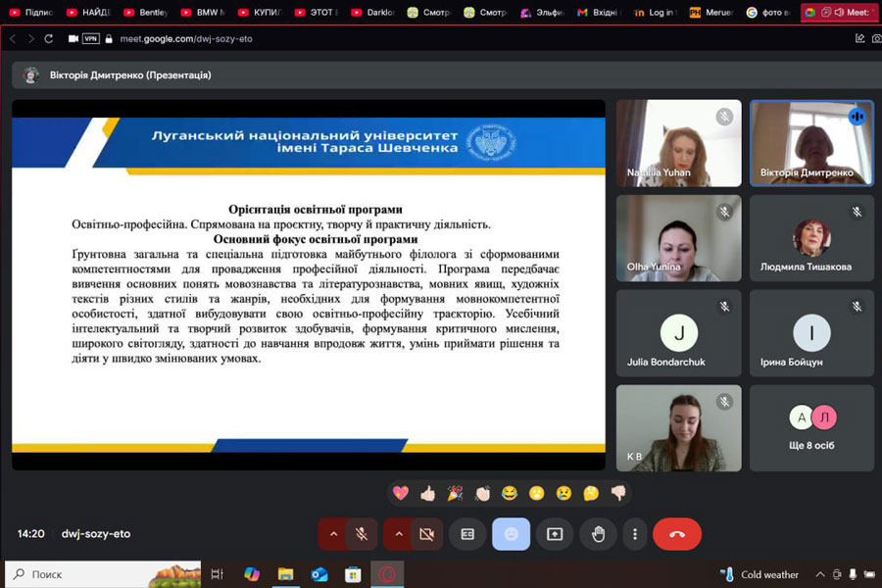
Task: Raise hand in the meeting
Action: (598, 534)
